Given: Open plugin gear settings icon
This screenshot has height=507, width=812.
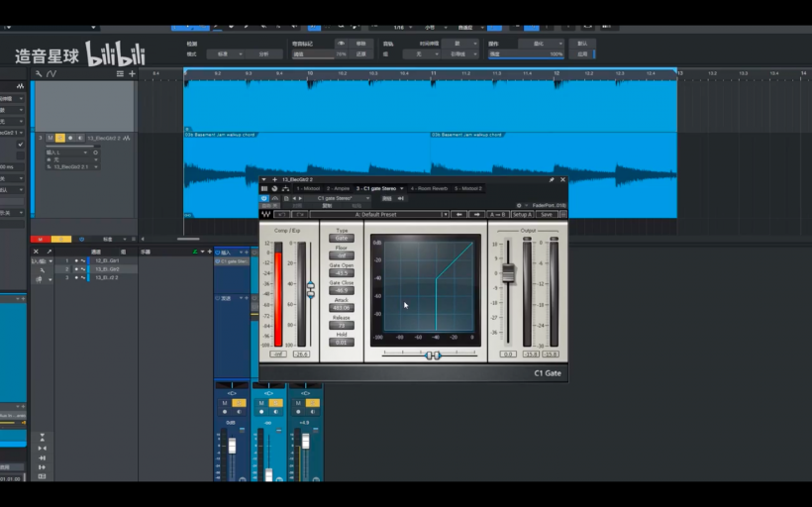Looking at the screenshot, I should (x=519, y=206).
